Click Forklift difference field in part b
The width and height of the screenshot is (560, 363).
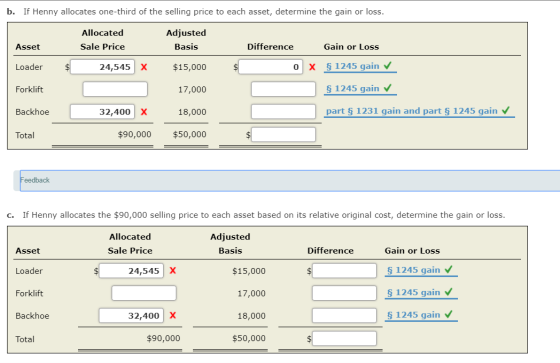pyautogui.click(x=283, y=89)
